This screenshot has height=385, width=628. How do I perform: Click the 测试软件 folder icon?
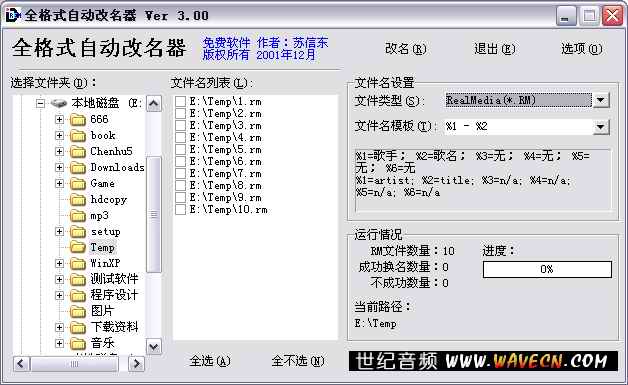[78, 279]
